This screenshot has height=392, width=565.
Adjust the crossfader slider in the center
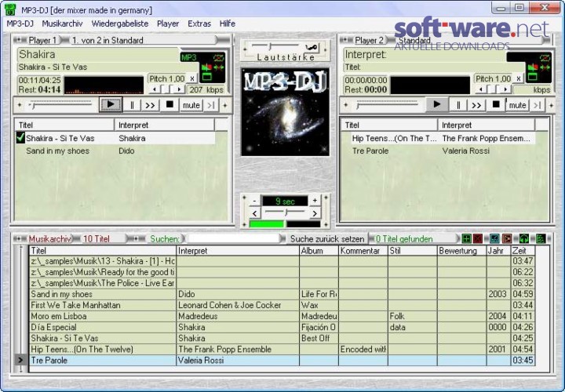coord(285,212)
